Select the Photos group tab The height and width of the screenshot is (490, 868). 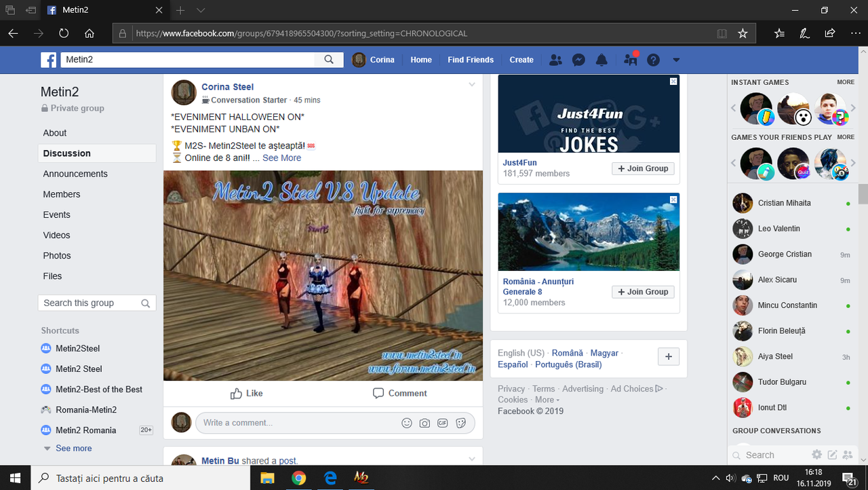[97, 256]
